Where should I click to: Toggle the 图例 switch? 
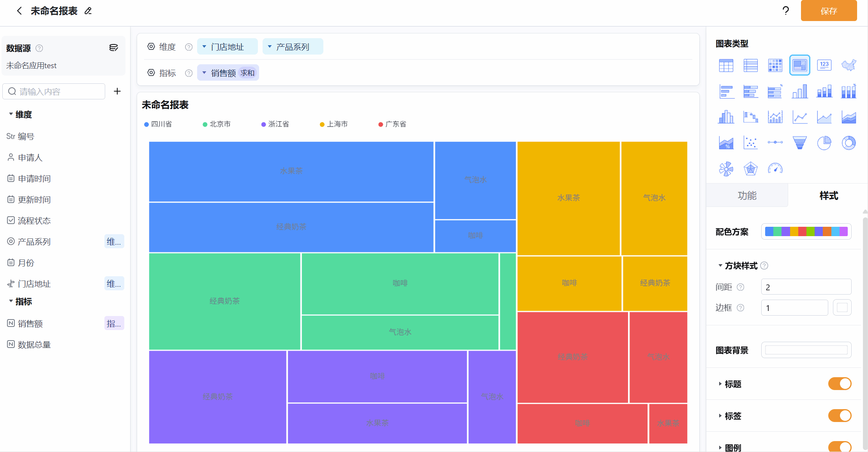coord(840,447)
